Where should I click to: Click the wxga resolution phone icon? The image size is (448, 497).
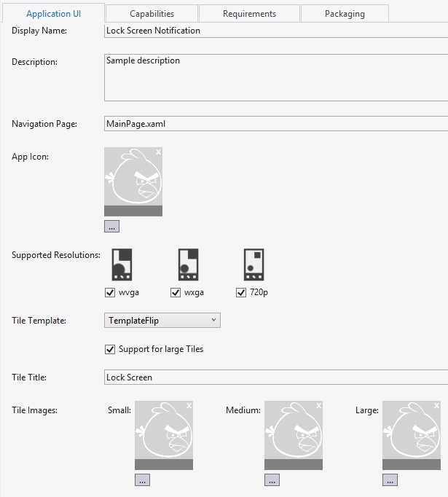pyautogui.click(x=188, y=265)
